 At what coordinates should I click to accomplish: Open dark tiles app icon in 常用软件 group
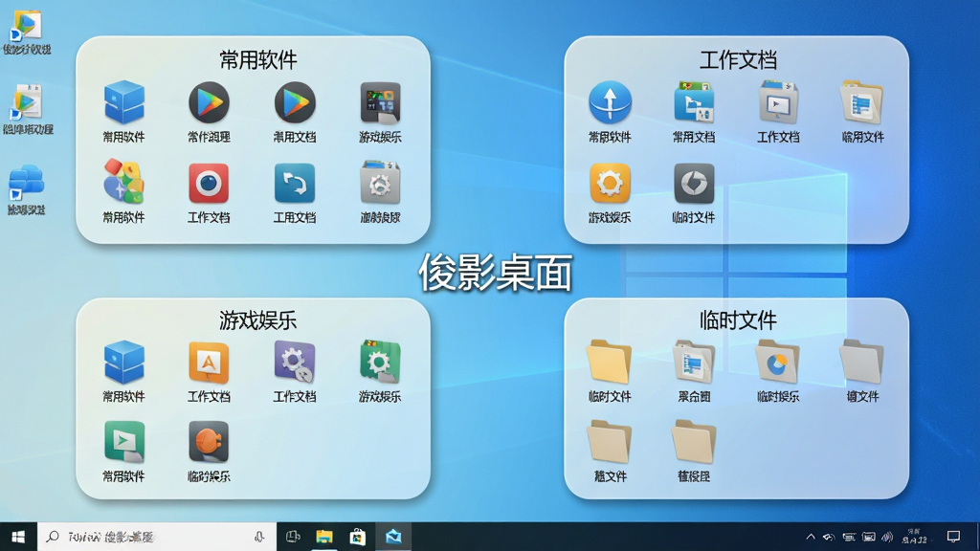click(x=380, y=103)
